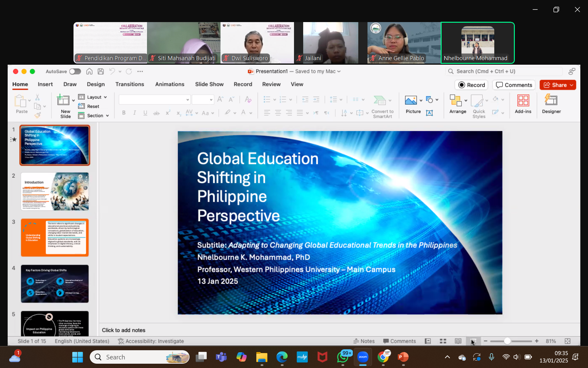The height and width of the screenshot is (368, 588).
Task: Click the zoom slider handle
Action: pyautogui.click(x=507, y=341)
